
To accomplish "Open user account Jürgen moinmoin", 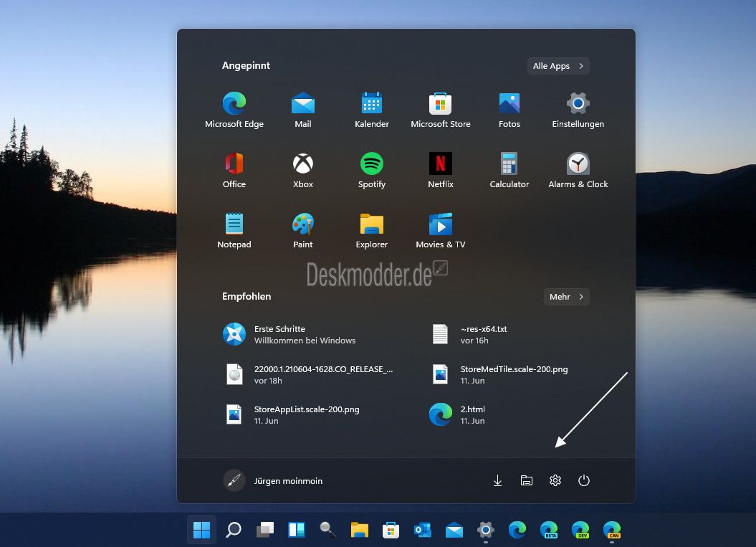I will [273, 481].
